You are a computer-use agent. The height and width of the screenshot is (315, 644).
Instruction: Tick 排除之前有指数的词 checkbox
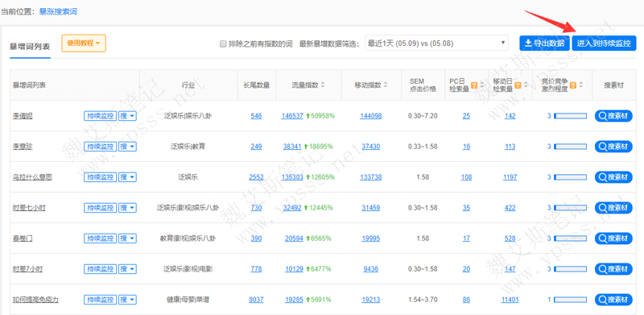click(x=223, y=44)
